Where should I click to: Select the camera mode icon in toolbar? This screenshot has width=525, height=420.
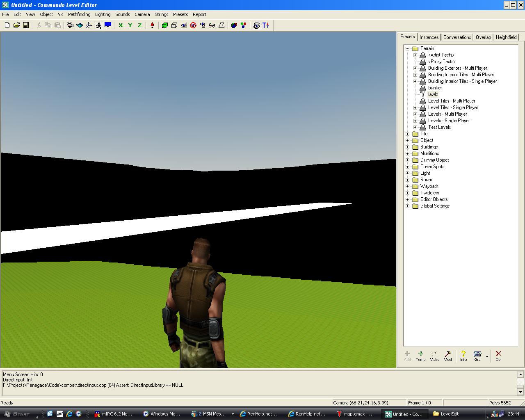pyautogui.click(x=70, y=25)
